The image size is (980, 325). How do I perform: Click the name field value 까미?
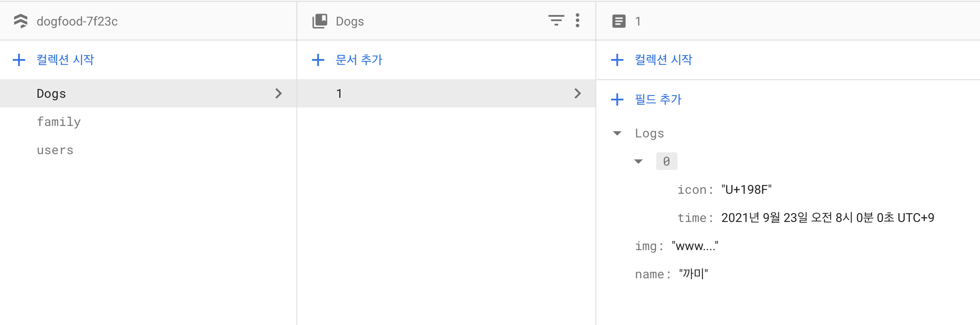(693, 274)
